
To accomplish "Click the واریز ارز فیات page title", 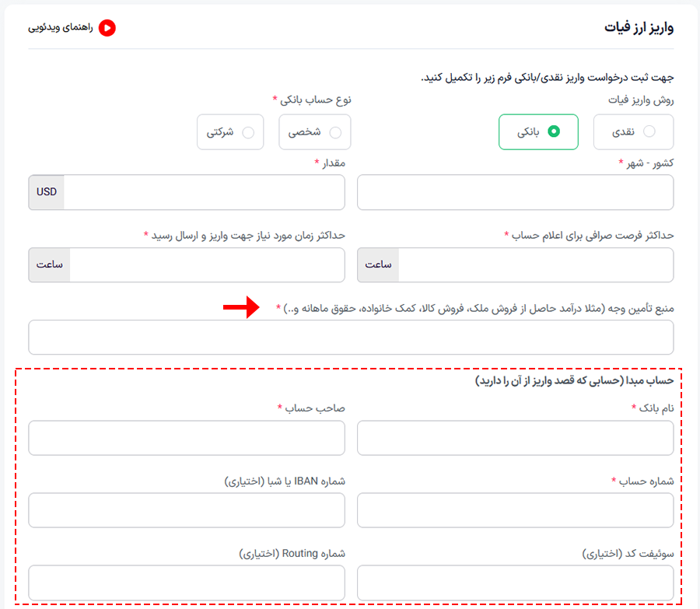I will pos(639,28).
